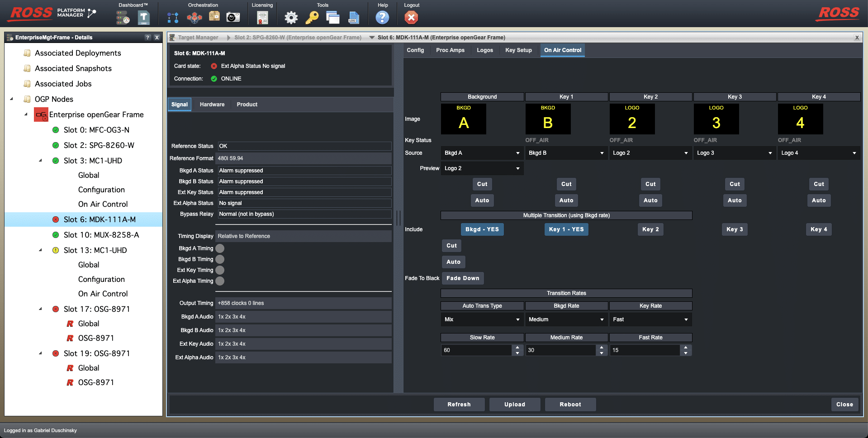868x438 pixels.
Task: Click the Slow Rate input field showing 60
Action: click(x=477, y=350)
